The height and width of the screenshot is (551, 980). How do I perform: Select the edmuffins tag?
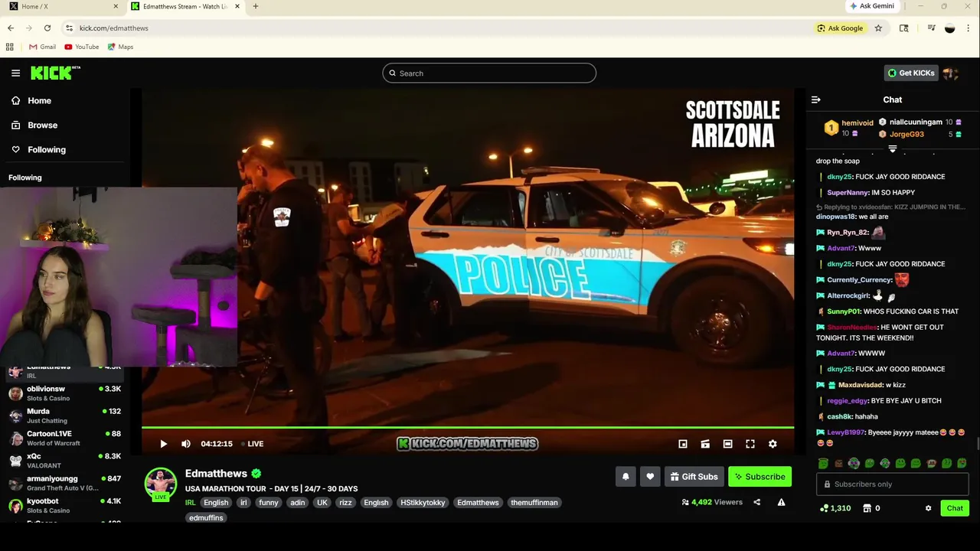(x=206, y=518)
